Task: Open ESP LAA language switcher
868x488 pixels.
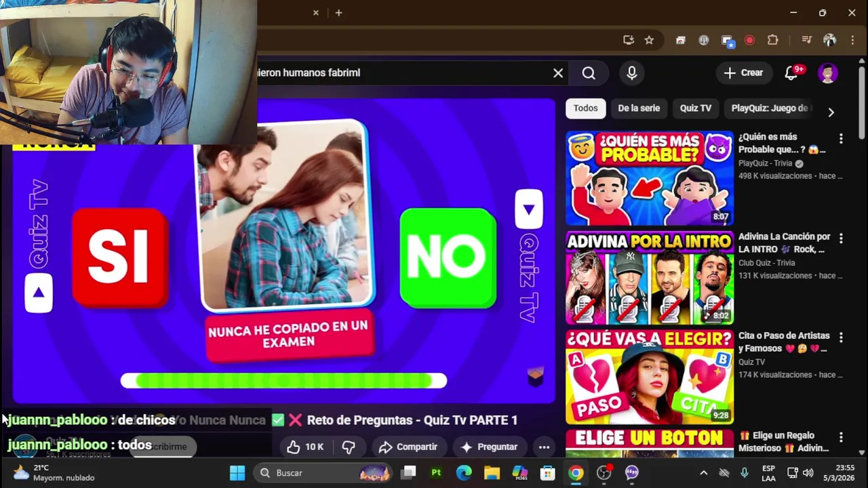Action: 768,472
